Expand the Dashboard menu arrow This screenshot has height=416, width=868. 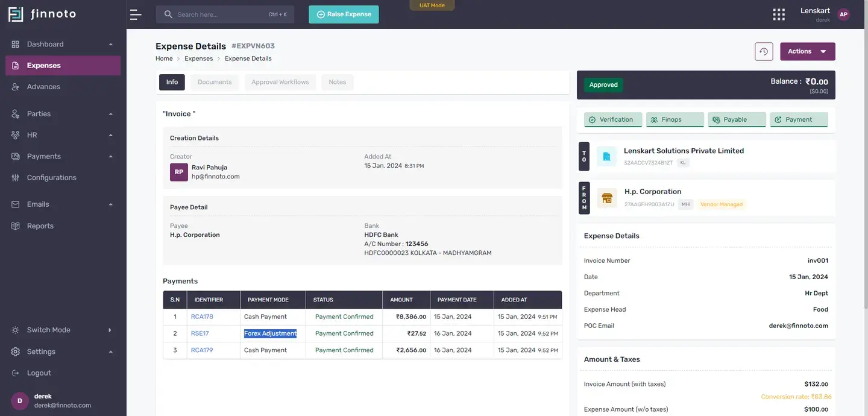click(x=110, y=45)
